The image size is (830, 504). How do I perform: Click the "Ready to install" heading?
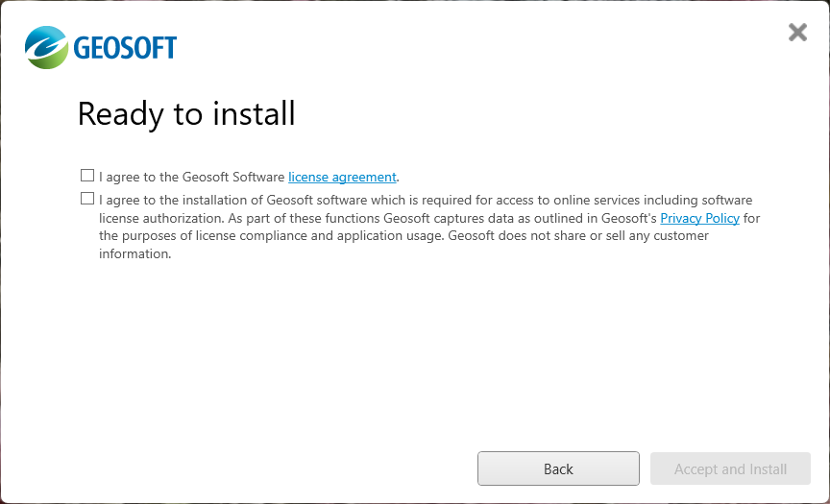click(x=186, y=114)
